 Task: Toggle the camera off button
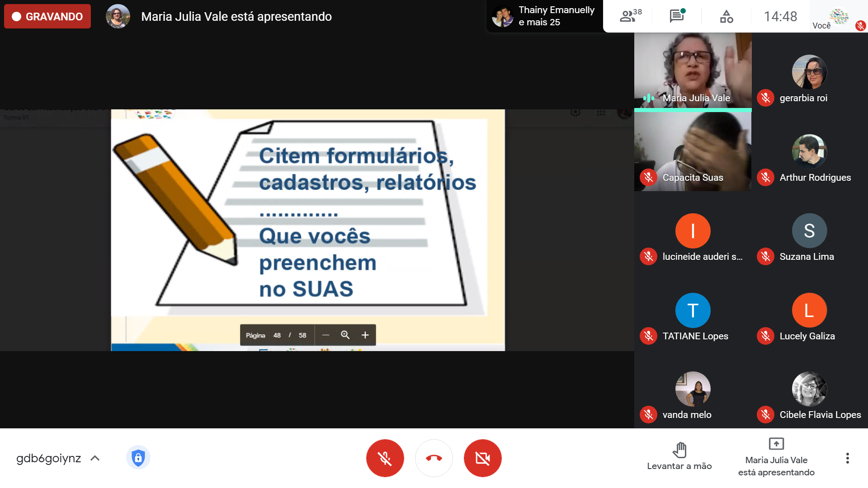coord(482,458)
